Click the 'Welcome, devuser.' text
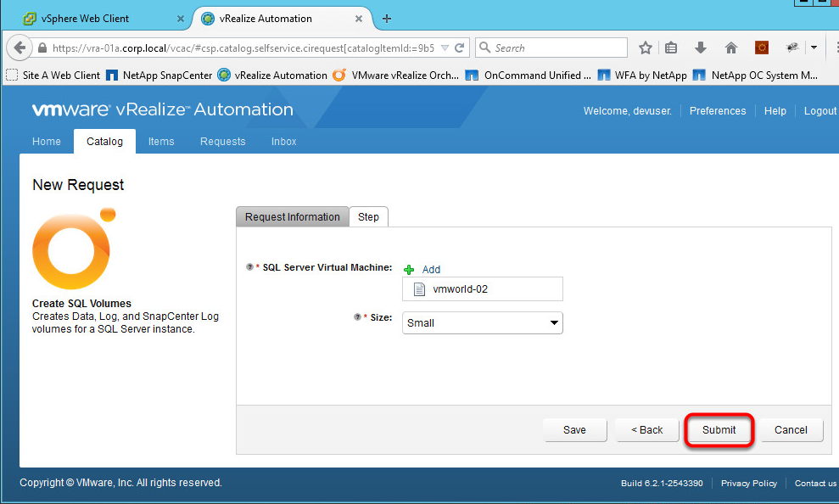This screenshot has width=839, height=504. click(627, 111)
